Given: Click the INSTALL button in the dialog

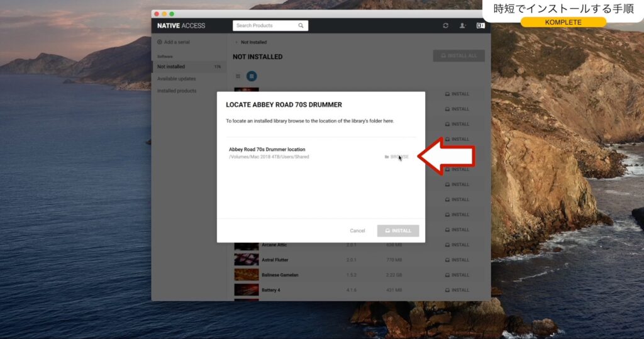Looking at the screenshot, I should pyautogui.click(x=398, y=231).
